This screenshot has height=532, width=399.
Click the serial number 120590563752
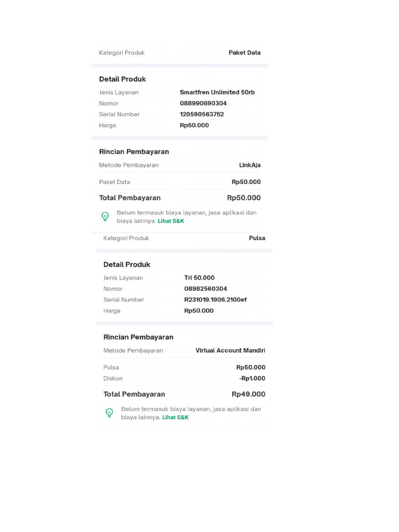(202, 114)
